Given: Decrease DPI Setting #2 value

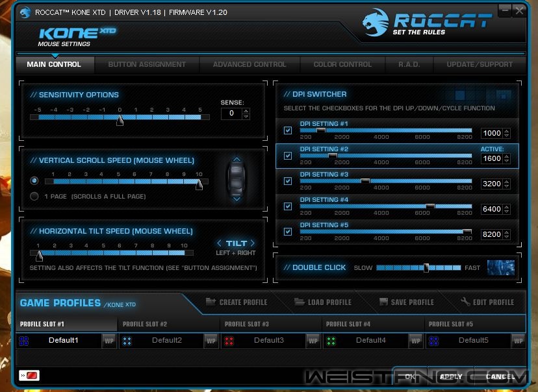Looking at the screenshot, I should click(x=507, y=161).
